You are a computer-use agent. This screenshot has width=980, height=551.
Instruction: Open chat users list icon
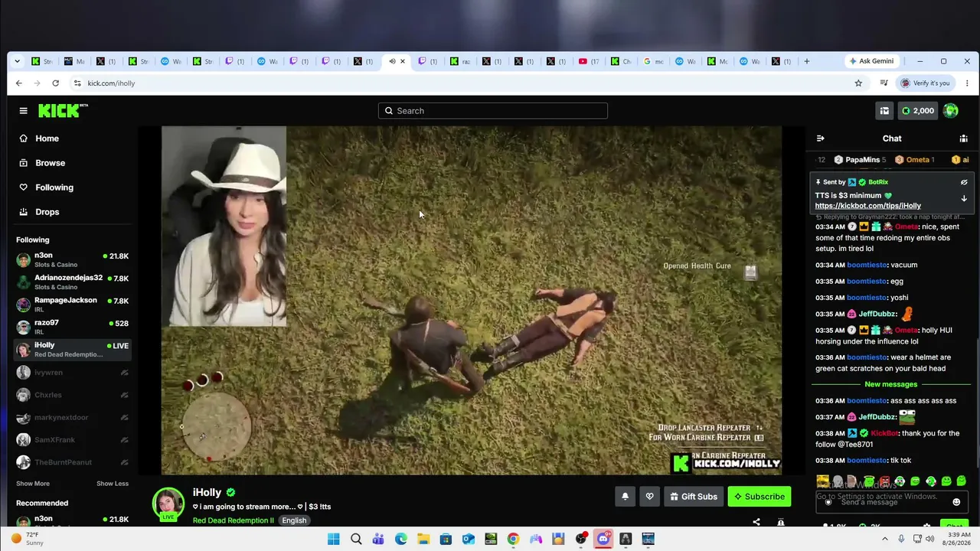pos(963,139)
